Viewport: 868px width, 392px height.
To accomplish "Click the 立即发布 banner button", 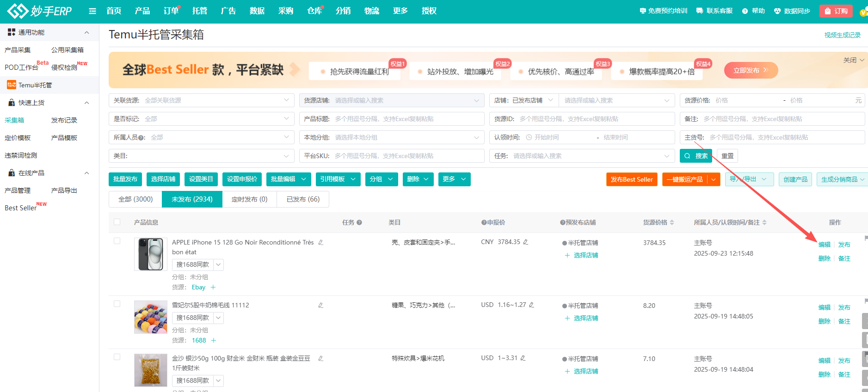I will point(751,70).
